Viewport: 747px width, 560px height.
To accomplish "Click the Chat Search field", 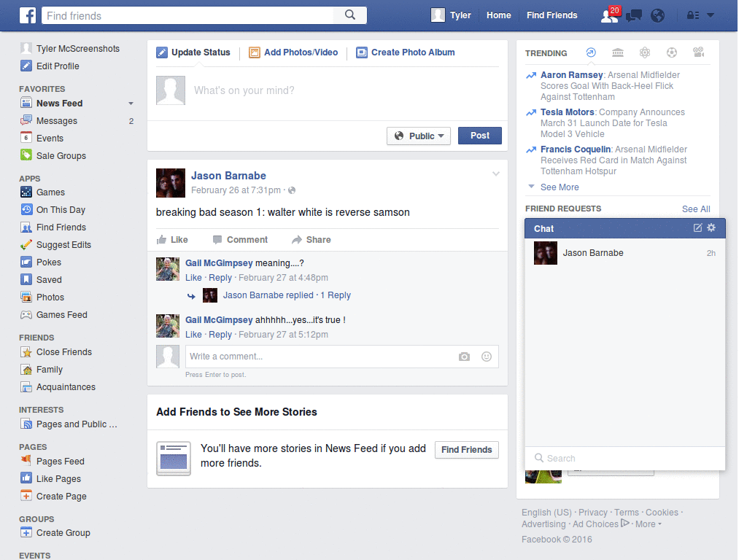I will [x=625, y=458].
